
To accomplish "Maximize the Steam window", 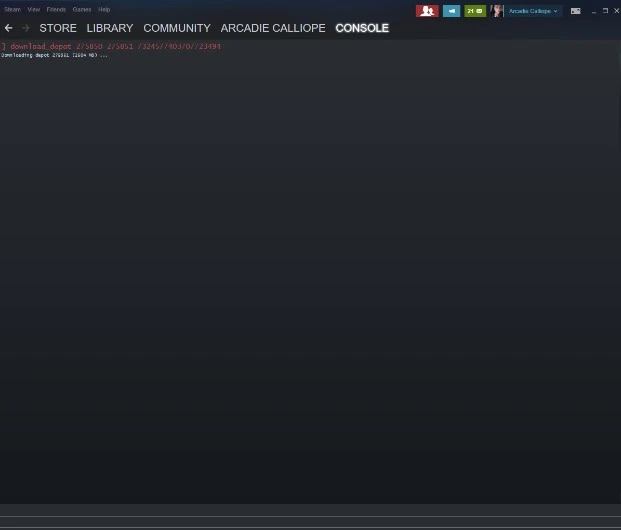I will 605,11.
